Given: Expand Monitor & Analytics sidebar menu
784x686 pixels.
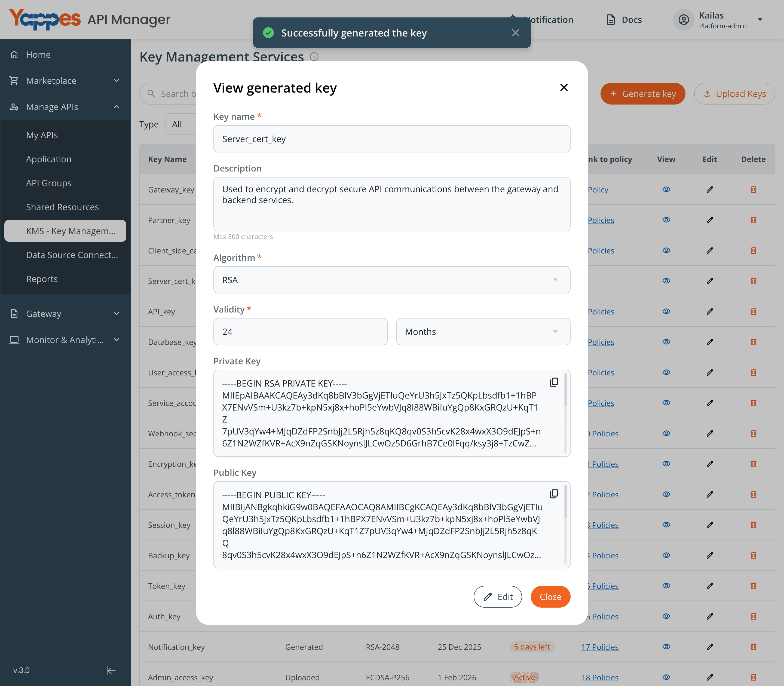Looking at the screenshot, I should tap(65, 340).
